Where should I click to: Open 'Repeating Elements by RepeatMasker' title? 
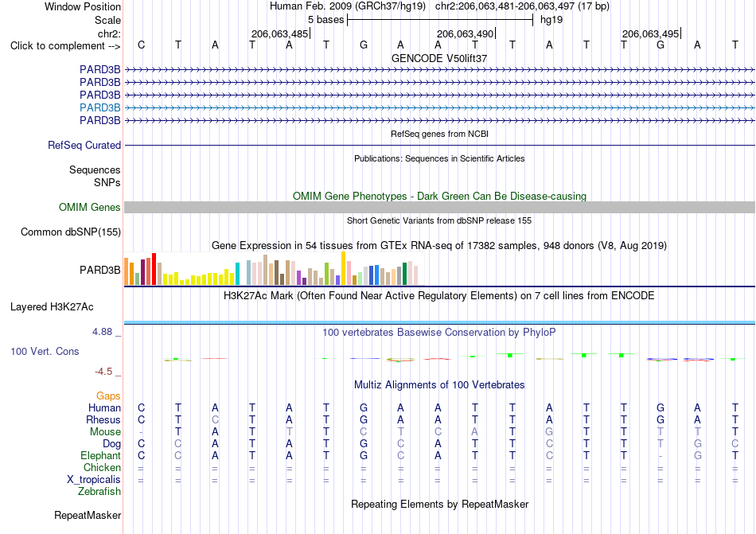(439, 505)
